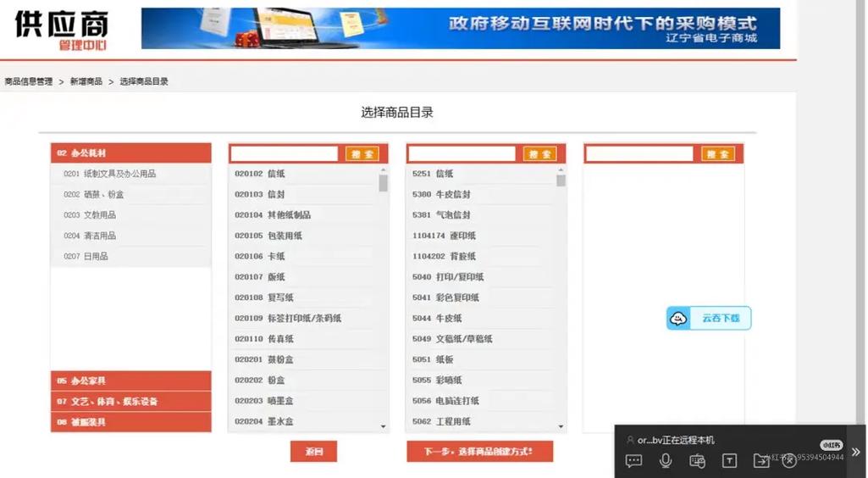The width and height of the screenshot is (868, 478).
Task: Click 搜索 button in third column
Action: coord(539,154)
